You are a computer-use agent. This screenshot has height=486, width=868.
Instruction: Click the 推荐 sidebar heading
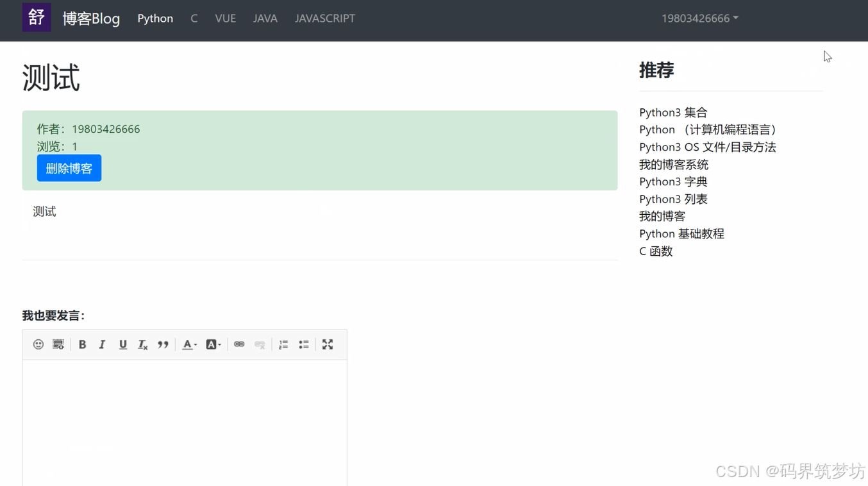pos(656,70)
